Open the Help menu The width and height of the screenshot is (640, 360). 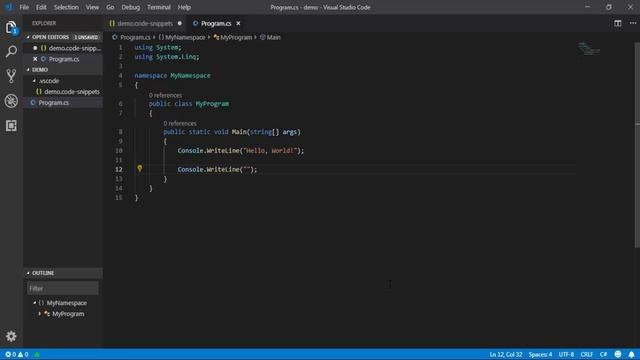pyautogui.click(x=184, y=7)
